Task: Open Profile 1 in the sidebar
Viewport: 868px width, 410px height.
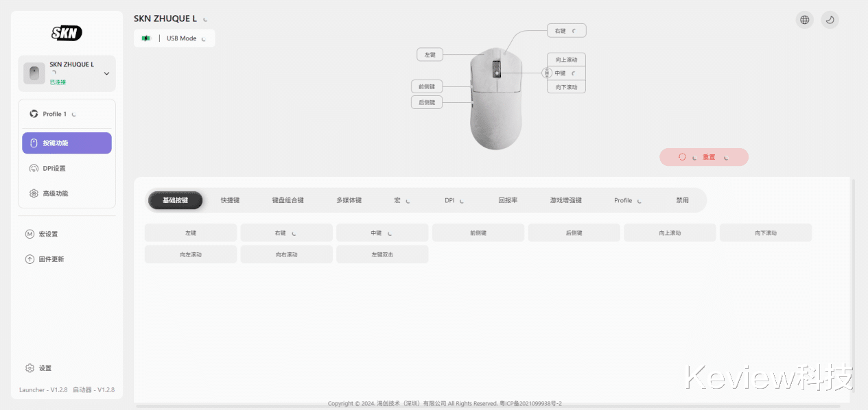Action: coord(67,114)
